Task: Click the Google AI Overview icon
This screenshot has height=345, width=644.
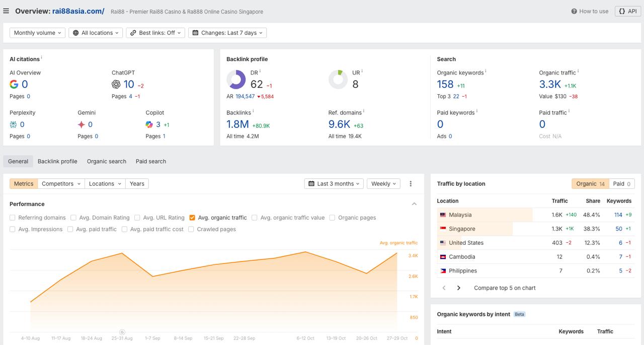Action: coord(14,85)
